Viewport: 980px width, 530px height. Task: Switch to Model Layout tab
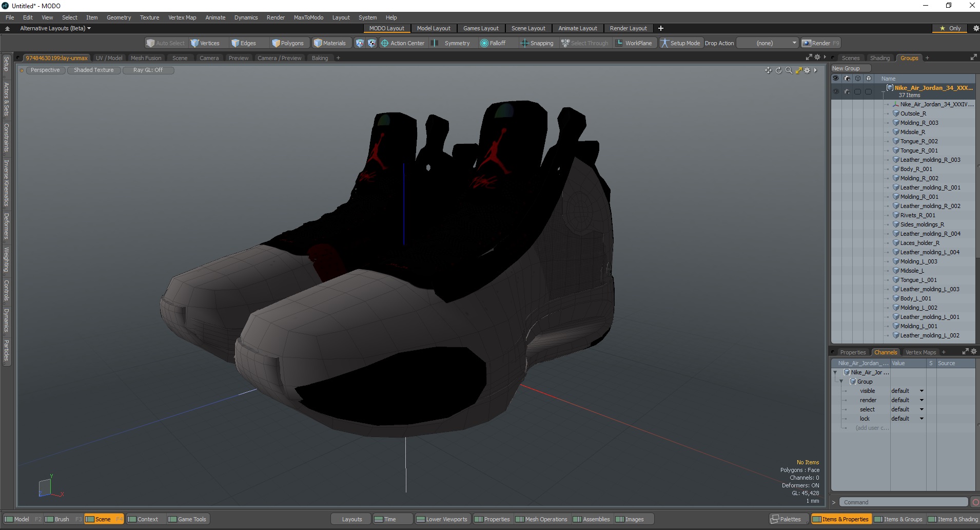tap(434, 28)
